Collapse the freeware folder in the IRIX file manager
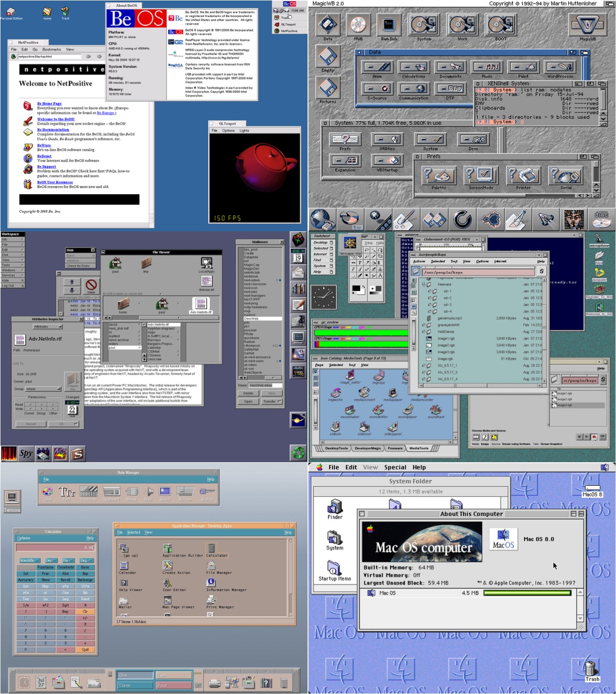Screen dimensions: 616x694 [423, 285]
